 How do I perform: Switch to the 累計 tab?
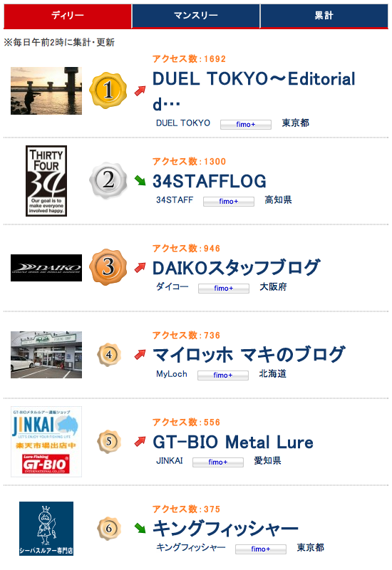coord(324,16)
